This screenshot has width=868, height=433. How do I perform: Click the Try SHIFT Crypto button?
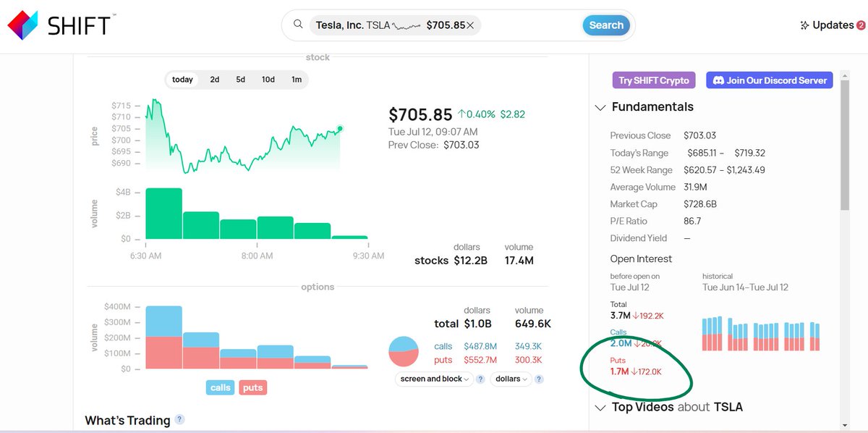[654, 80]
